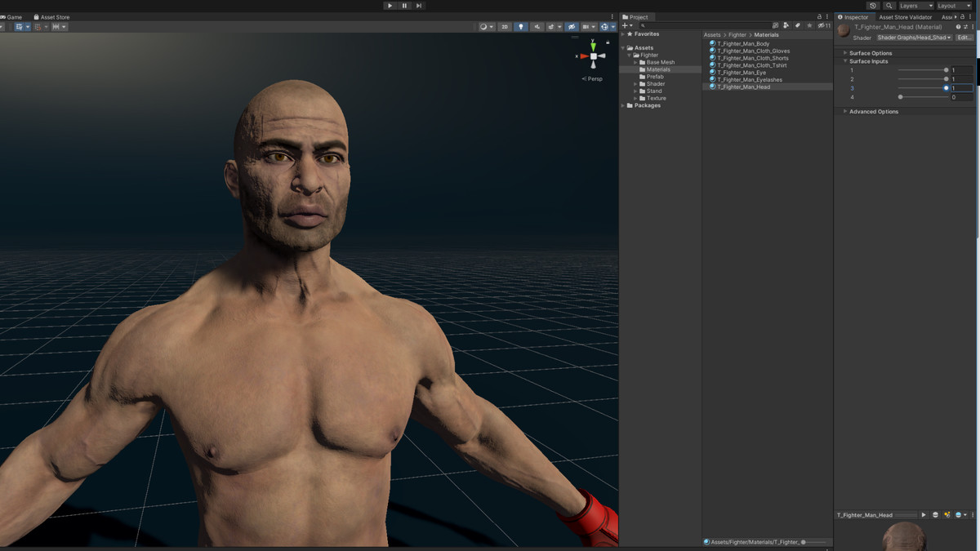Open the Shader Graphs/Head_Shad shader dropdown

915,38
